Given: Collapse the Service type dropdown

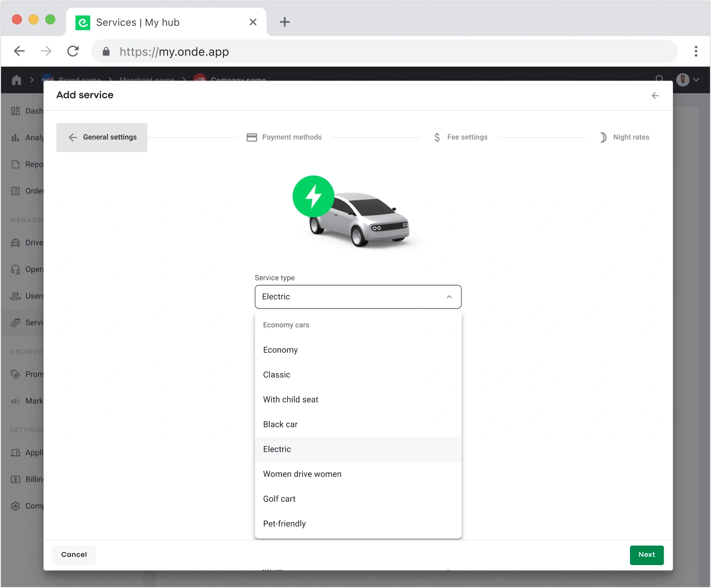Looking at the screenshot, I should click(x=449, y=297).
